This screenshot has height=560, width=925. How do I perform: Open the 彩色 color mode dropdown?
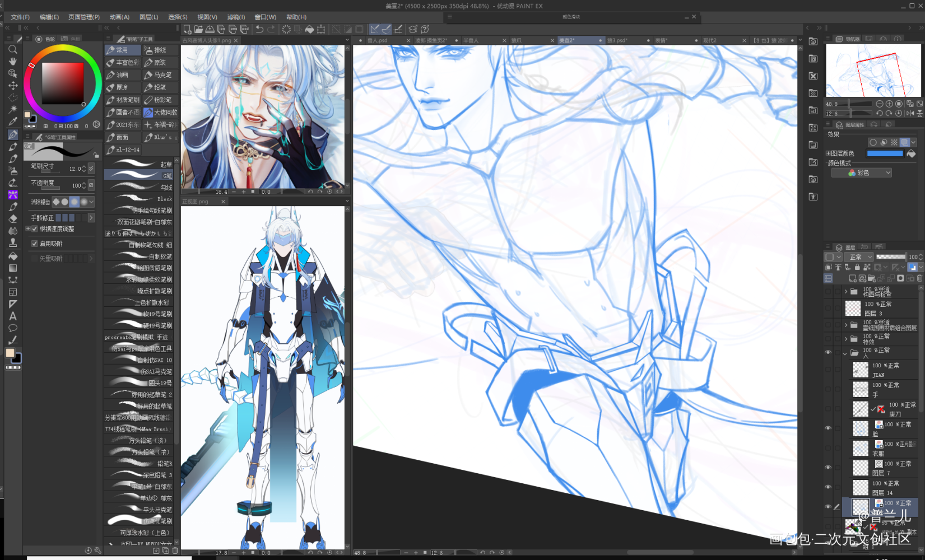[861, 172]
